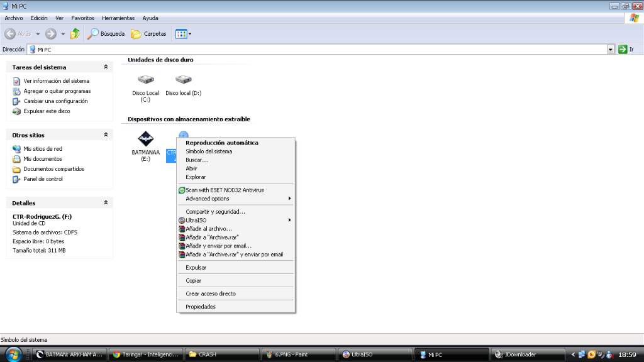Collapse the Otros sitios panel
This screenshot has height=362, width=644.
106,134
